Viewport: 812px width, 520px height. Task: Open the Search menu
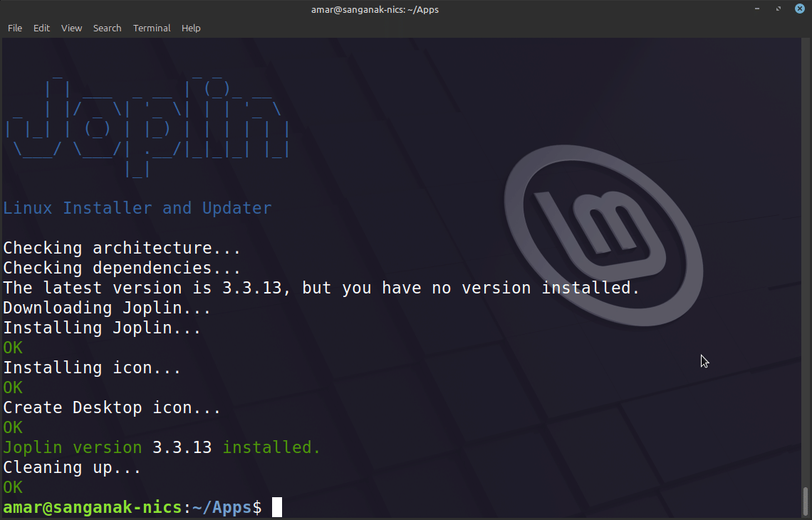click(x=107, y=28)
